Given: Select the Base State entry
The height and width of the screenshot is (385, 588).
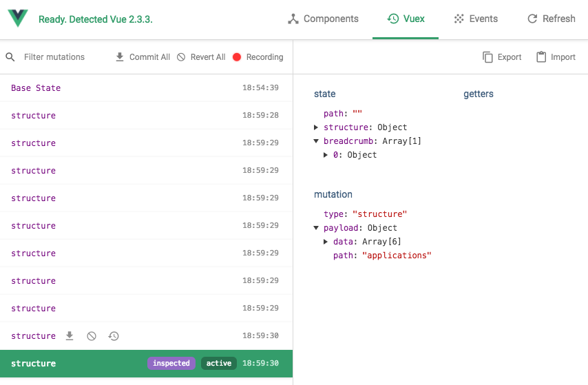Looking at the screenshot, I should tap(146, 87).
